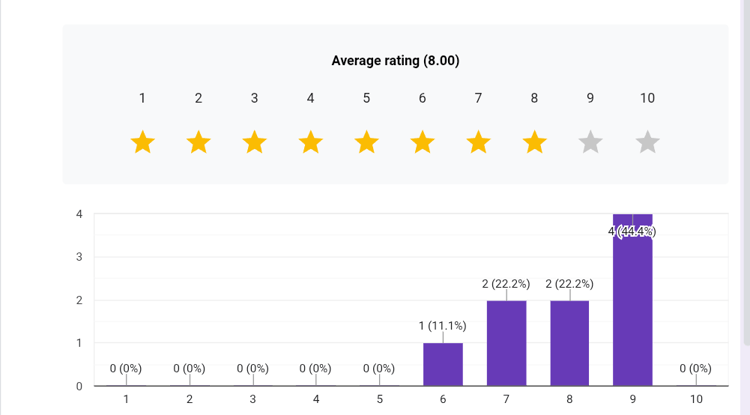Select the eighth gold star icon

[x=535, y=143]
